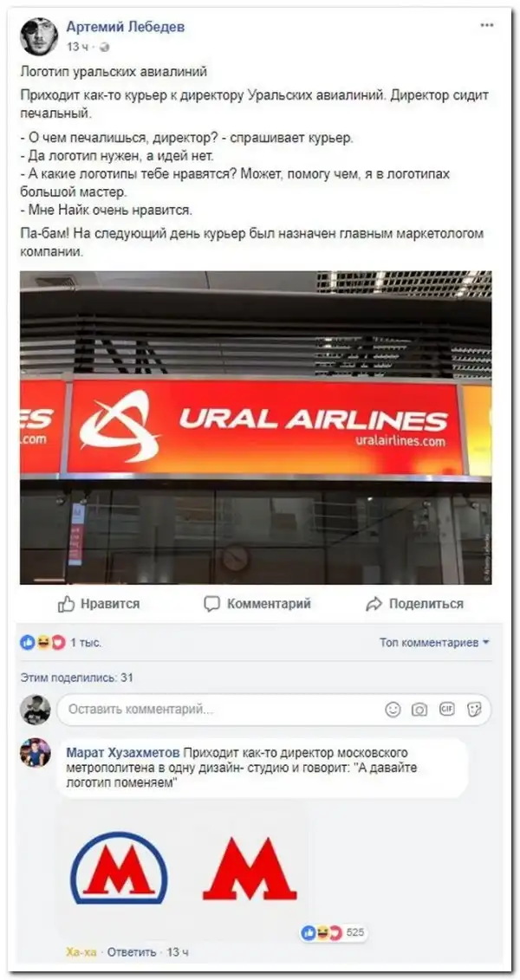The width and height of the screenshot is (520, 980).
Task: Share the post via Поделиться
Action: click(x=415, y=604)
